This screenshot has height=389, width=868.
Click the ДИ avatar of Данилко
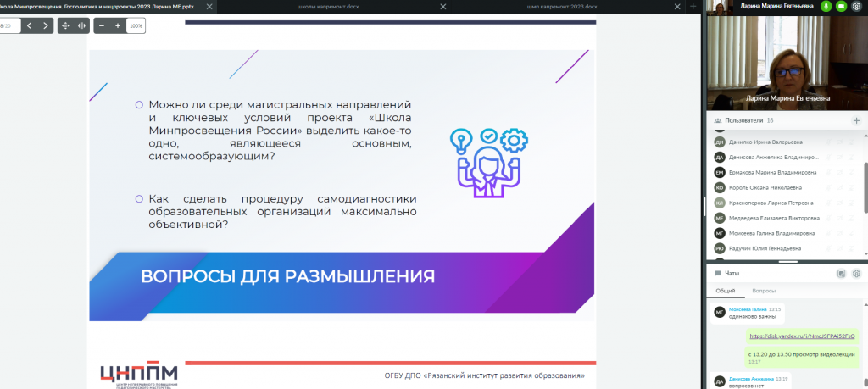(720, 142)
